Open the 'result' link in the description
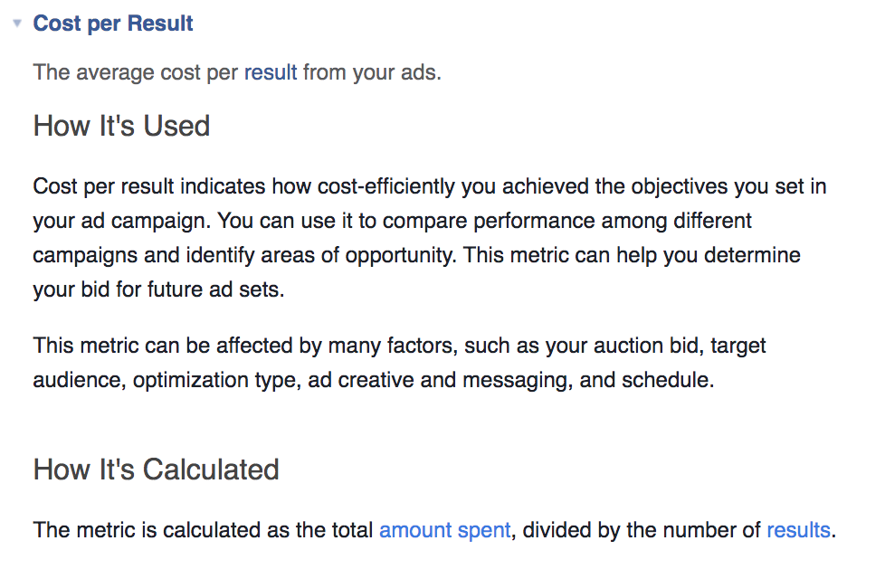885x588 pixels. pos(271,72)
